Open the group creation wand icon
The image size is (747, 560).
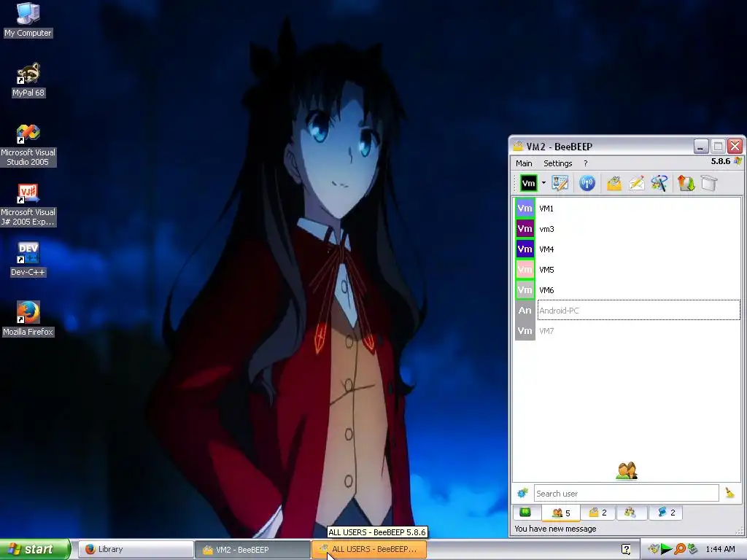click(x=659, y=183)
